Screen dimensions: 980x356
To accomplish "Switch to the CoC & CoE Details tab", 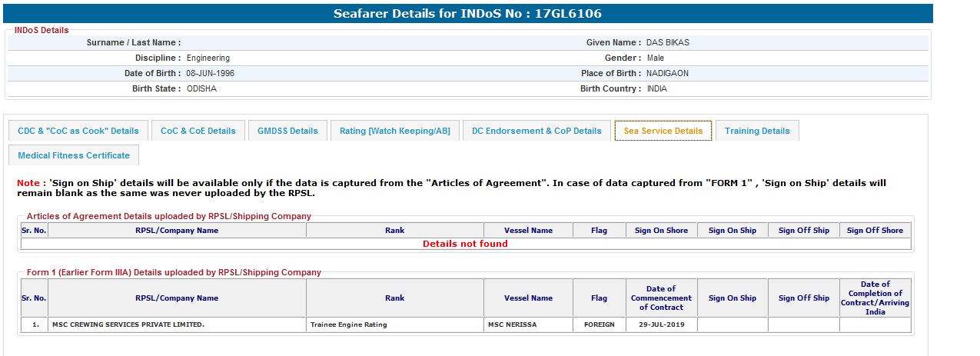I will pos(198,131).
